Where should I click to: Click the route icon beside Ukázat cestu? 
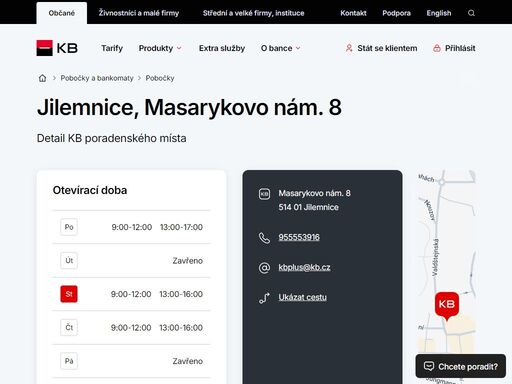pos(264,298)
